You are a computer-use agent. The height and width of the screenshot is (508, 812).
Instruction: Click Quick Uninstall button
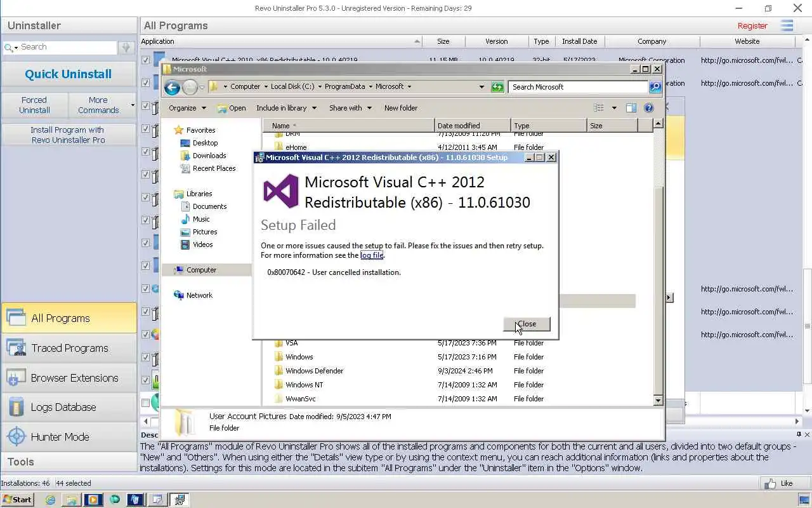tap(69, 74)
